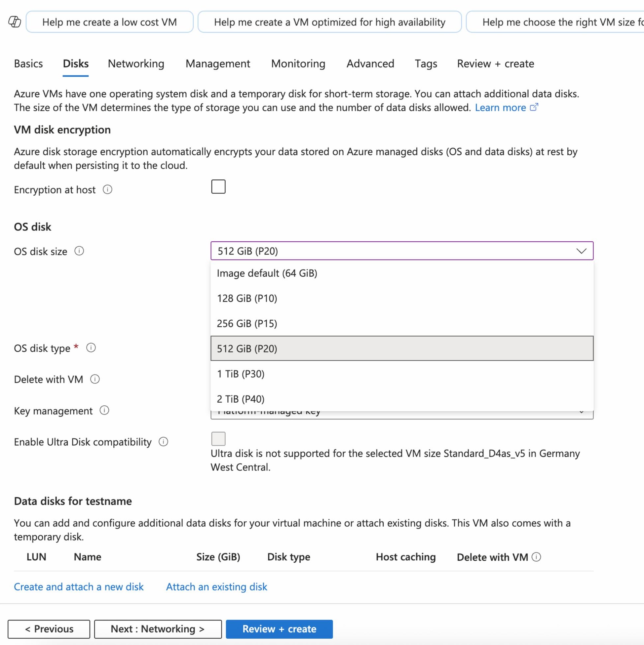Click external link icon after Learn more
The height and width of the screenshot is (645, 644).
point(534,107)
